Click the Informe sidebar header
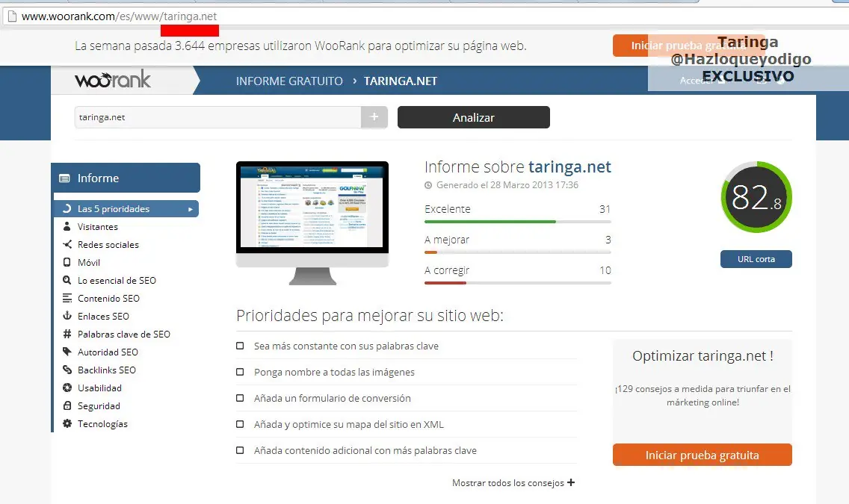 pyautogui.click(x=127, y=178)
